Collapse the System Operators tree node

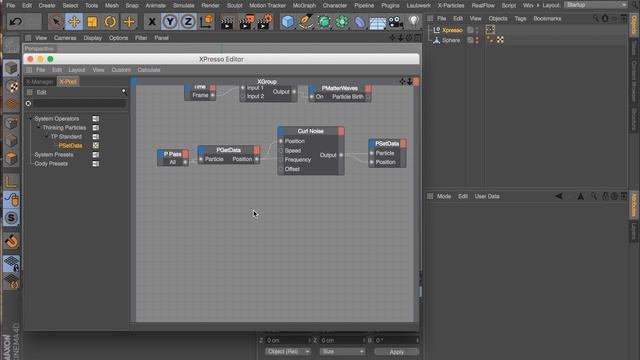pos(30,119)
